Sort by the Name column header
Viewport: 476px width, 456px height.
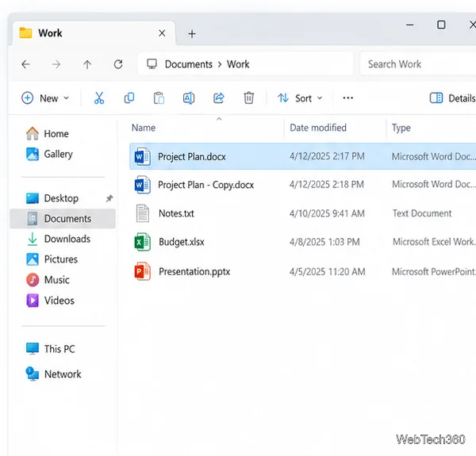pos(144,128)
